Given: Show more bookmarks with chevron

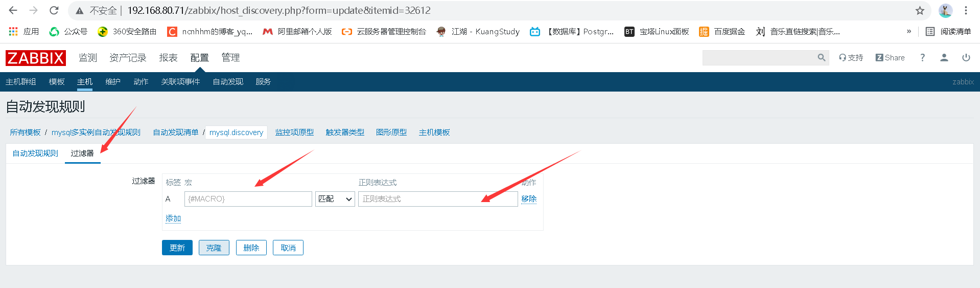Looking at the screenshot, I should click(x=909, y=32).
